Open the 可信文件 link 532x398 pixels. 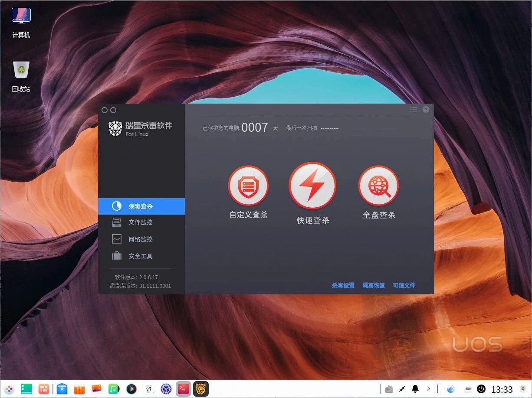(404, 285)
